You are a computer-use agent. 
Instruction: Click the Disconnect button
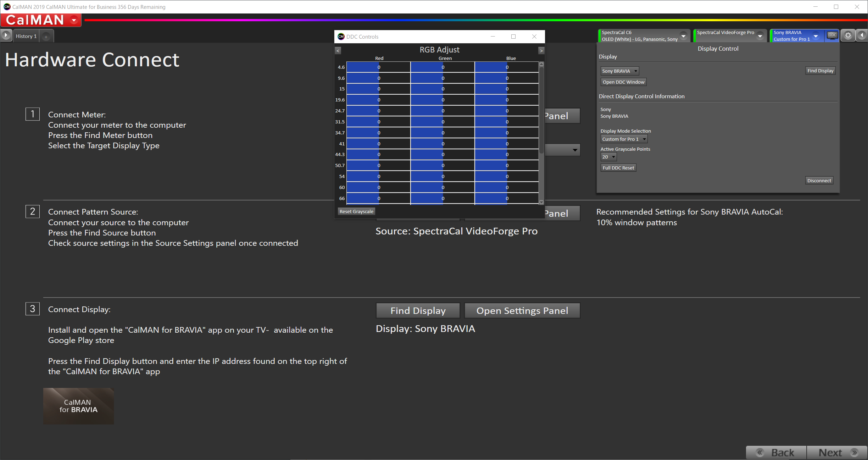(819, 181)
